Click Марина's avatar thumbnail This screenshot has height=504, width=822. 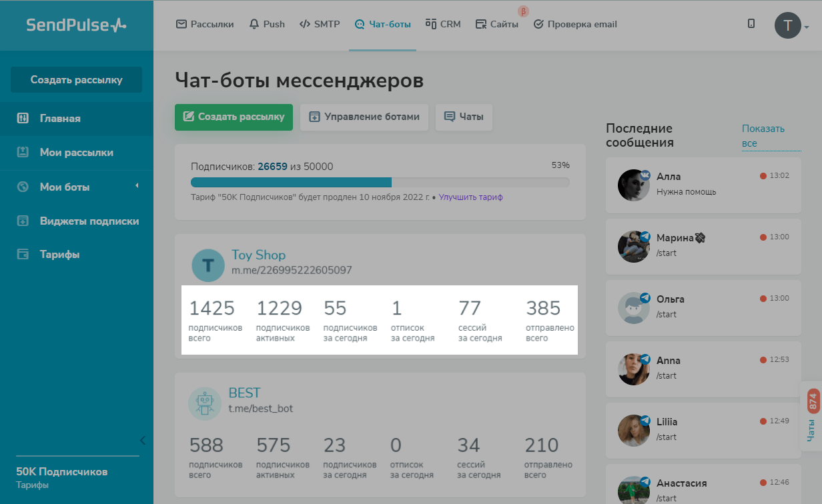click(634, 246)
